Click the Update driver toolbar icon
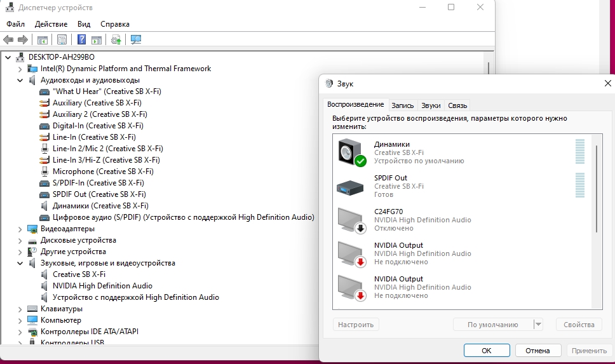Screen dimensions: 615x364 (116, 39)
